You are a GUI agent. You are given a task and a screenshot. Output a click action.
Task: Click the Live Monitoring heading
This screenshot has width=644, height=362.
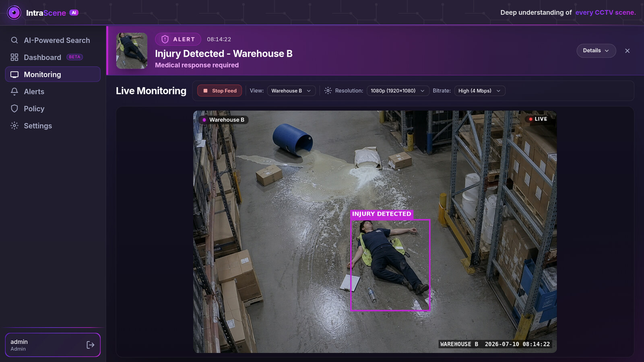coord(151,91)
